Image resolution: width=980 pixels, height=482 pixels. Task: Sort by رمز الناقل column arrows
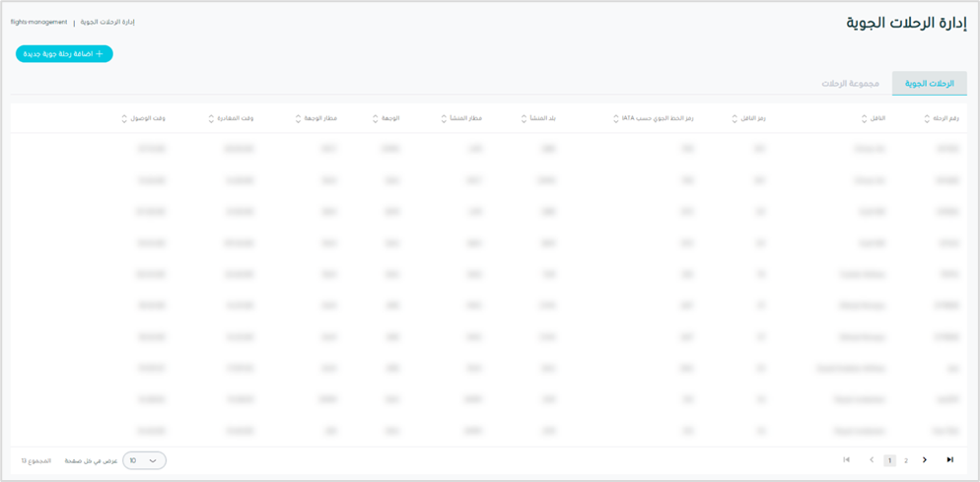[x=735, y=118]
